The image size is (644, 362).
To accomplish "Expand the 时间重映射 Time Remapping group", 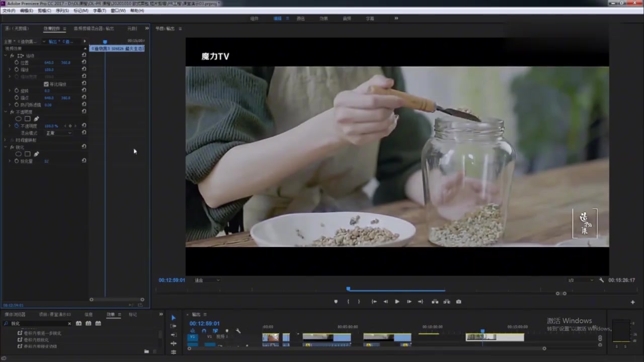I will 6,140.
